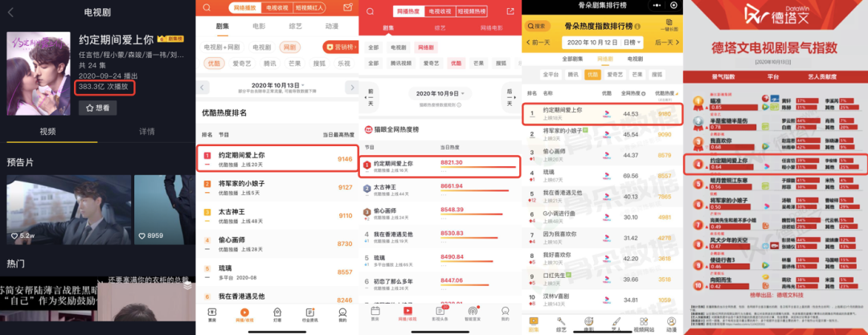The image size is (868, 335).
Task: Sort by 优酷热度 column header
Action: tap(666, 94)
